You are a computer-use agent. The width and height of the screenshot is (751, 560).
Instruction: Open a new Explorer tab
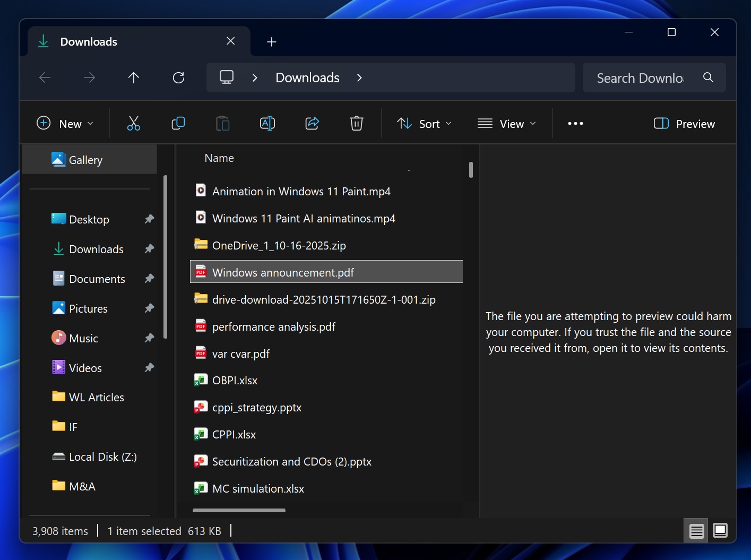(271, 41)
